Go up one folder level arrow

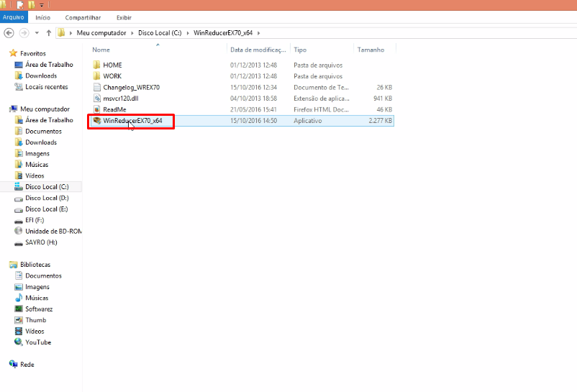[49, 33]
